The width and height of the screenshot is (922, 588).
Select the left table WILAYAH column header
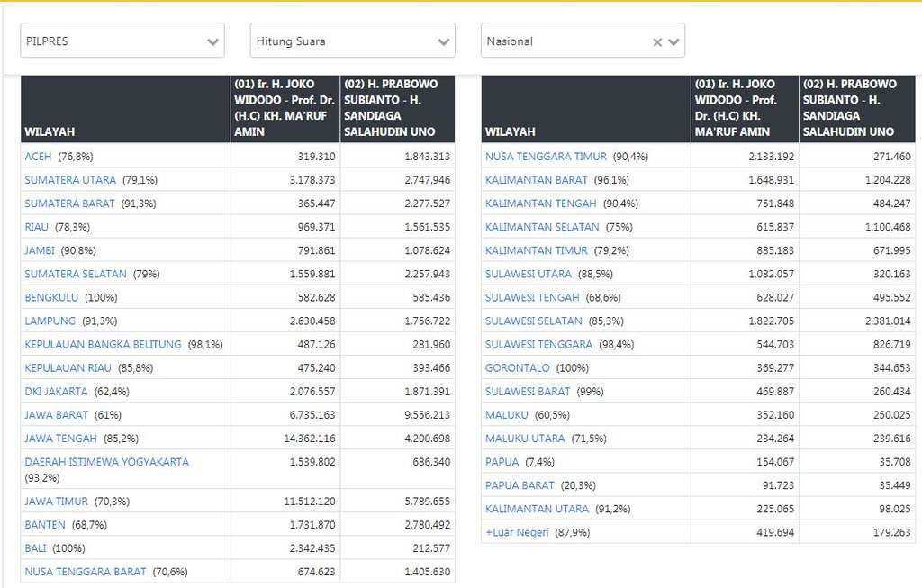(125, 109)
